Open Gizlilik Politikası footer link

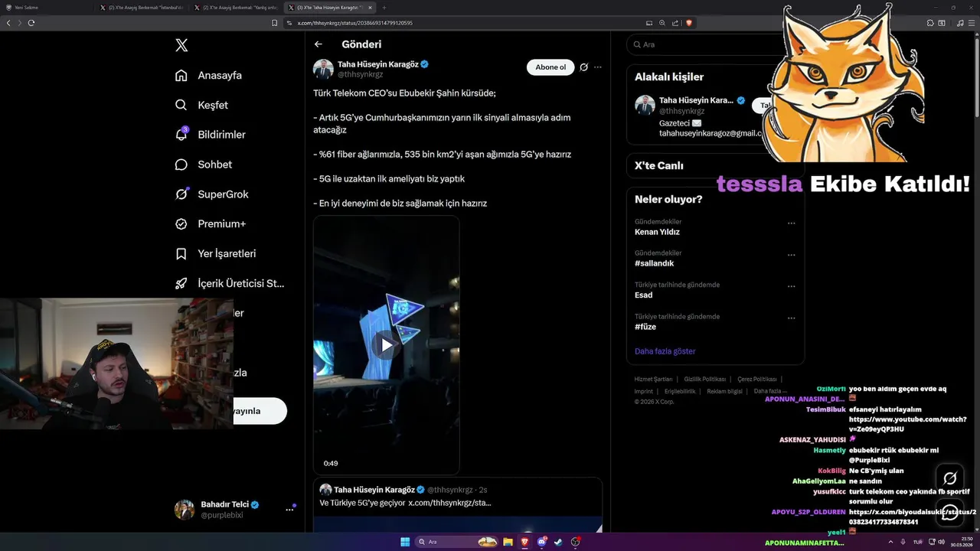tap(704, 379)
